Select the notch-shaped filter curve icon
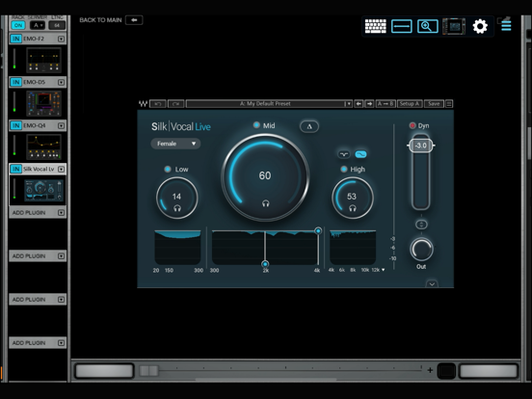 344,154
